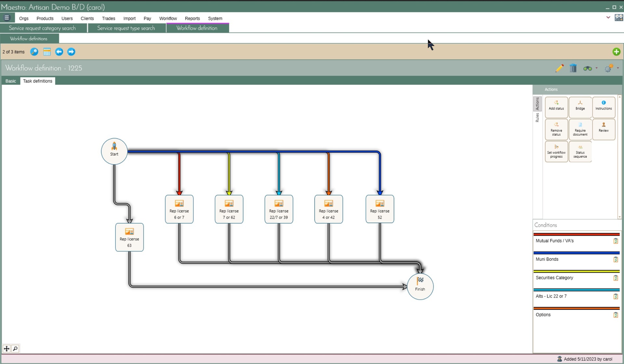This screenshot has height=364, width=624.
Task: Select the Securities Category condition
Action: (576, 278)
